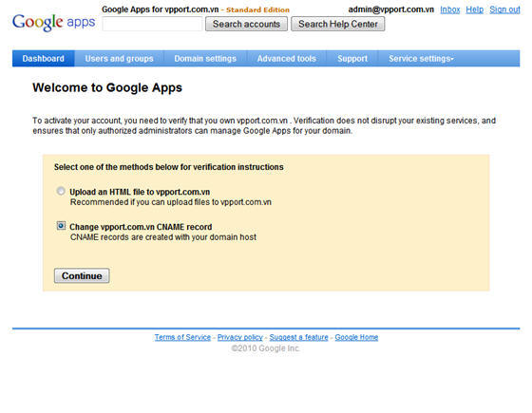The image size is (532, 413).
Task: Click the Change vpport.com.vn CNAME record label
Action: coord(141,227)
